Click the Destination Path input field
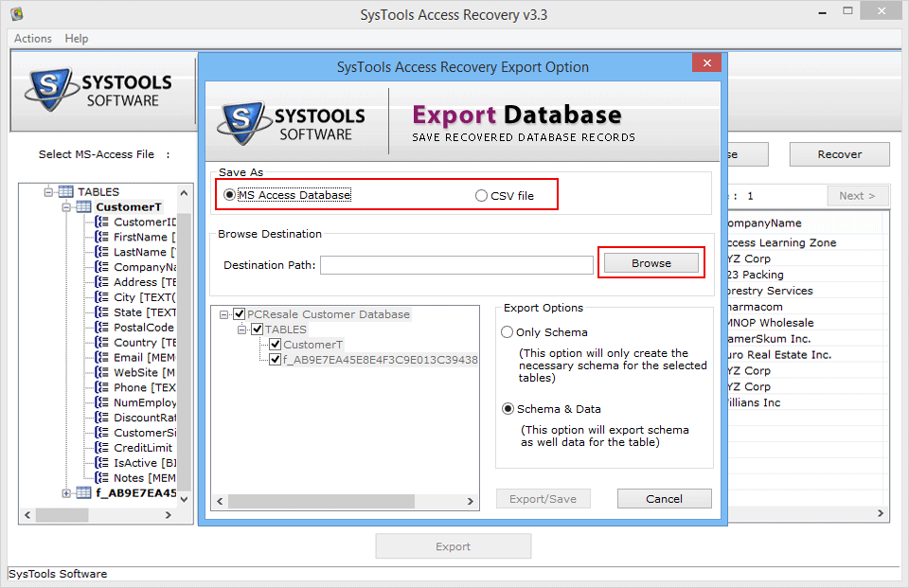The height and width of the screenshot is (588, 909). point(456,265)
